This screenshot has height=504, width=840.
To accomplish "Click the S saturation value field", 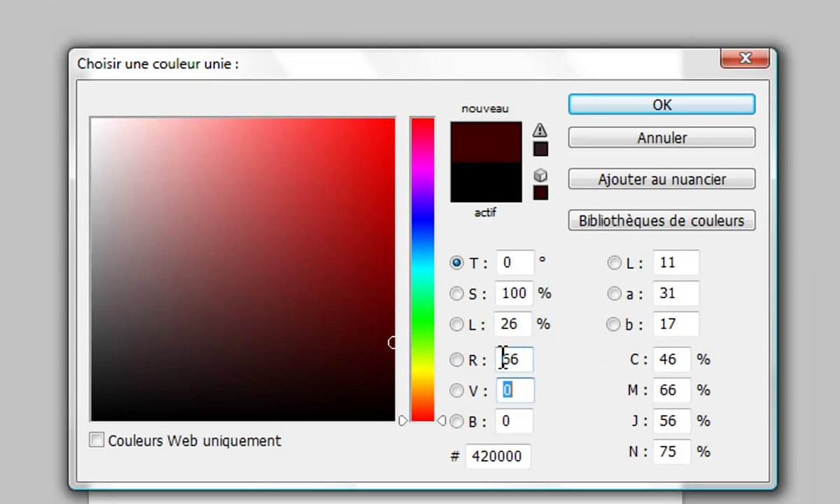I will pyautogui.click(x=515, y=293).
